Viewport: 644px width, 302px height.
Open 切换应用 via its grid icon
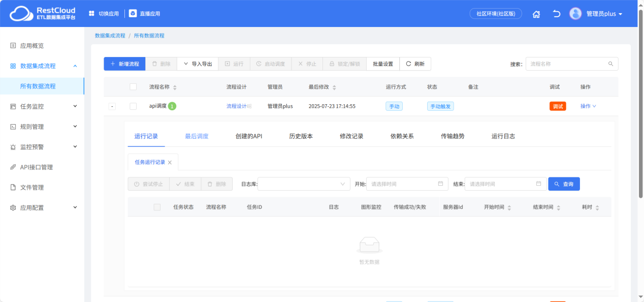tap(92, 13)
